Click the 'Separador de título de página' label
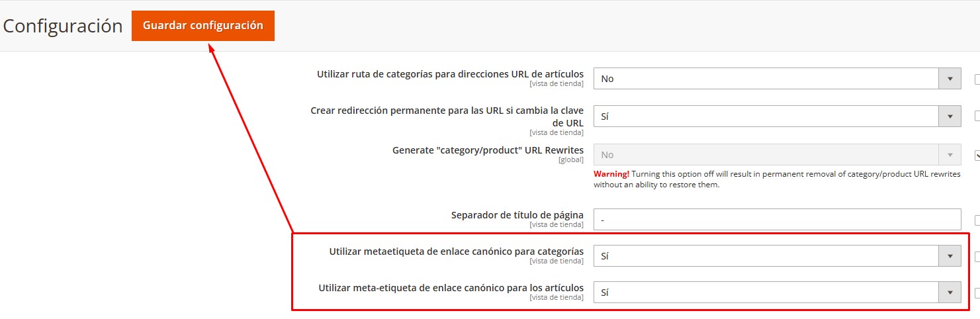The height and width of the screenshot is (319, 980). pos(517,215)
